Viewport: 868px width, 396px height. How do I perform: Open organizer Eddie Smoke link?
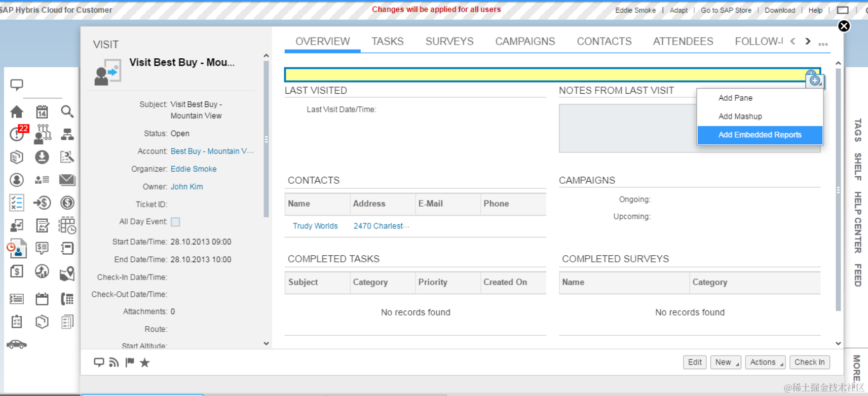coord(194,169)
